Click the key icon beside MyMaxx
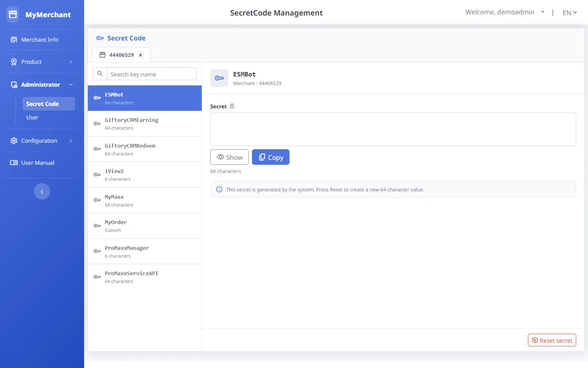 click(97, 200)
